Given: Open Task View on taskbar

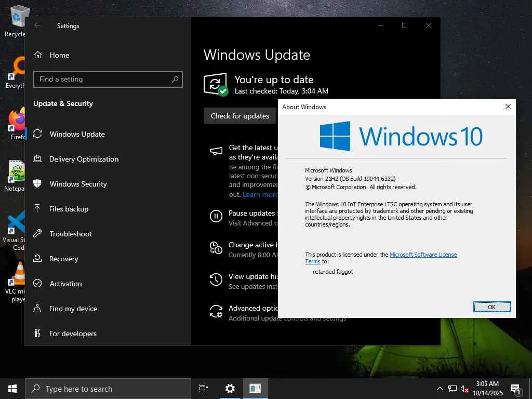Looking at the screenshot, I should (204, 389).
